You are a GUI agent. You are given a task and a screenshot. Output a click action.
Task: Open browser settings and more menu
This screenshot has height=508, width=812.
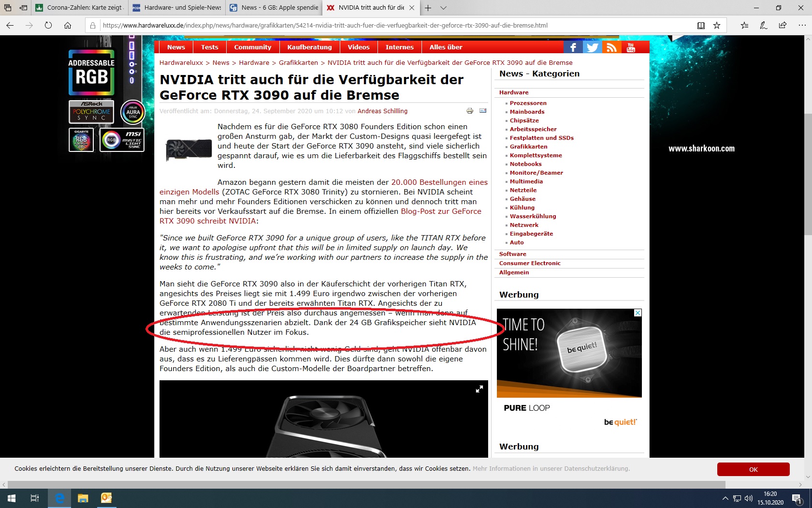(x=802, y=25)
